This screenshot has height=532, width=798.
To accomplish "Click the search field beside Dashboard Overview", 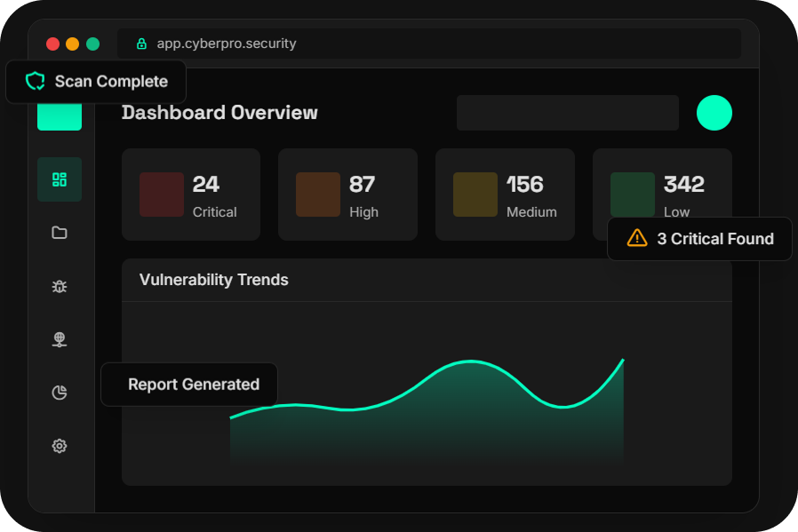I will [567, 113].
